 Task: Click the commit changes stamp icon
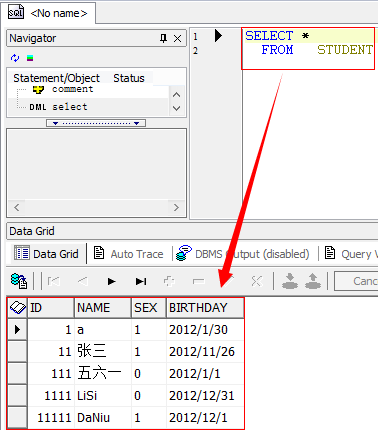click(x=290, y=281)
